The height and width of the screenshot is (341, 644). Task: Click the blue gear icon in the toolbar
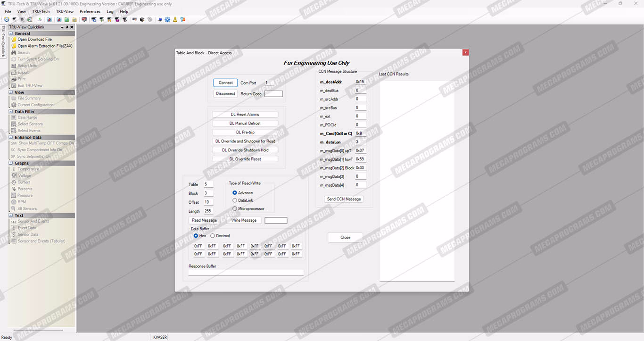click(167, 19)
